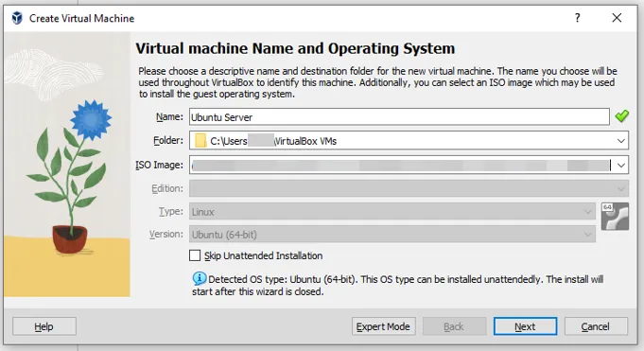
Task: Open the Folder dropdown arrow
Action: click(620, 141)
